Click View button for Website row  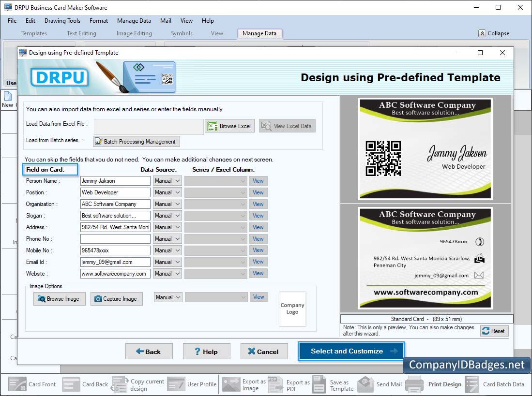click(x=258, y=273)
